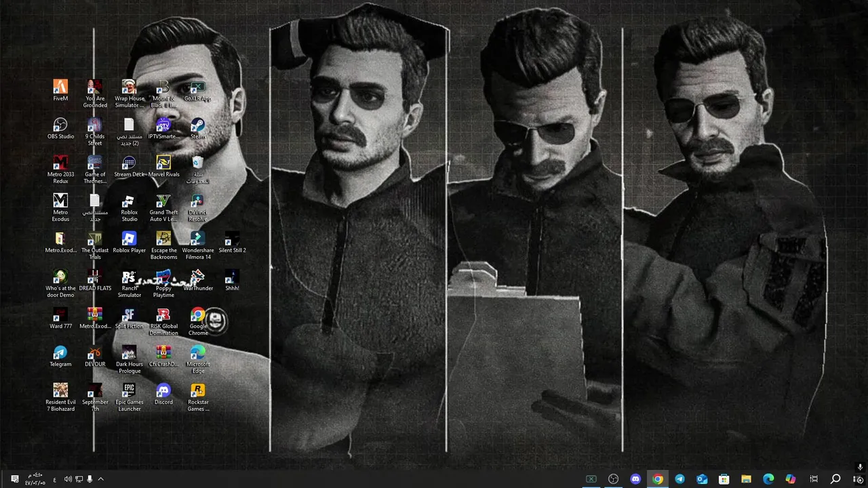Viewport: 868px width, 488px height.
Task: Open Copilot from the taskbar
Action: click(x=791, y=479)
